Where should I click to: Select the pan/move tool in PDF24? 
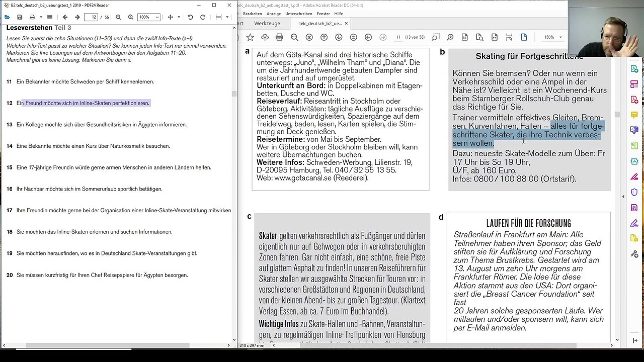[170, 17]
